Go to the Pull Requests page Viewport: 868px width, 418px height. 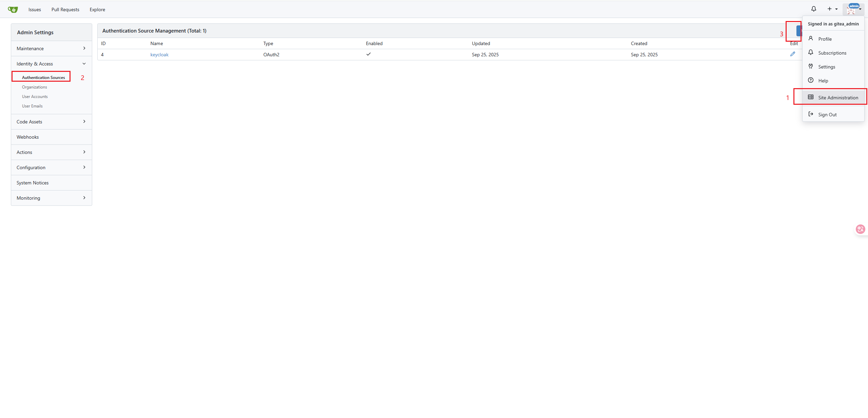(65, 9)
